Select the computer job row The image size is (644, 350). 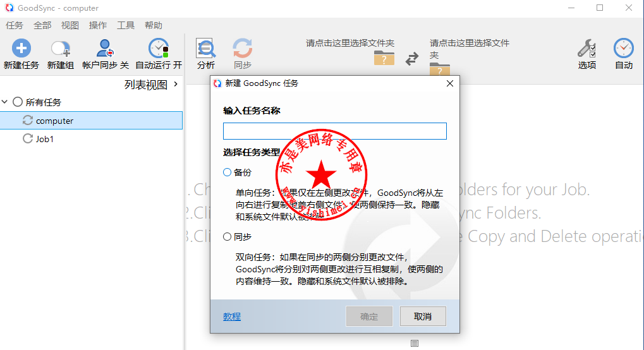point(91,121)
